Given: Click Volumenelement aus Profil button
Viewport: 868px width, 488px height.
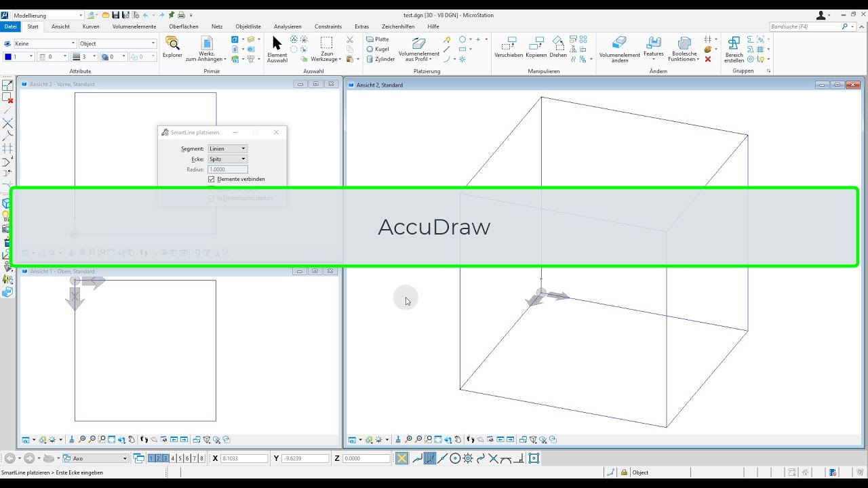Looking at the screenshot, I should [419, 49].
